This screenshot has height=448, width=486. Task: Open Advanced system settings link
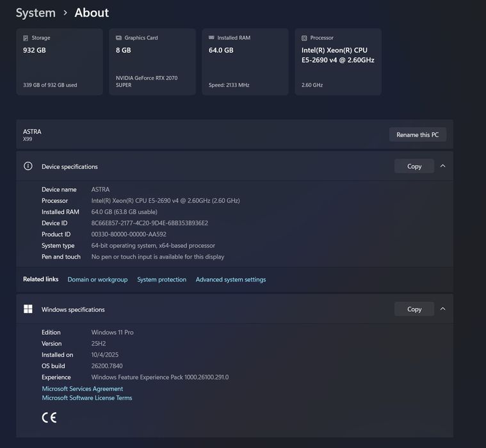[231, 280]
